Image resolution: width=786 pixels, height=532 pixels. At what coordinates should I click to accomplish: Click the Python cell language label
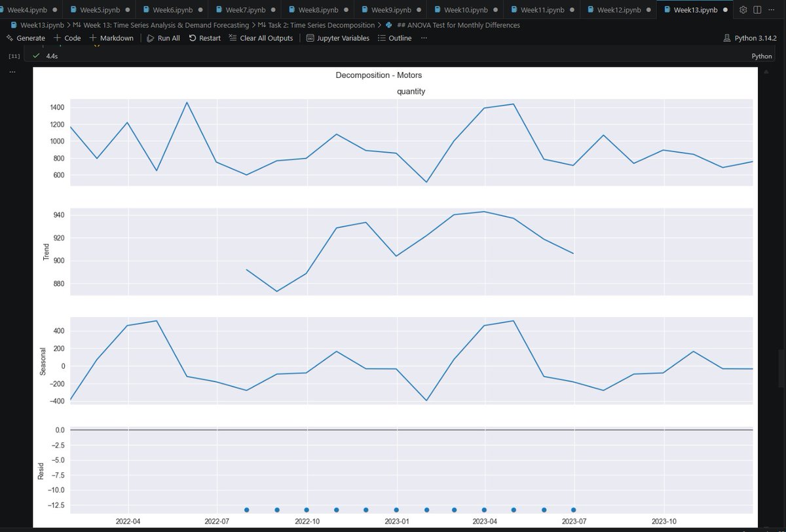(761, 56)
